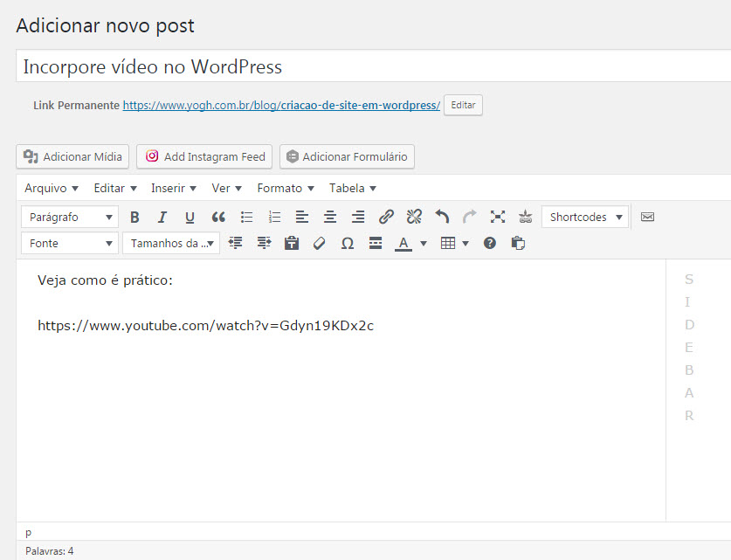The width and height of the screenshot is (731, 560).
Task: Open the permalink yogh.com.br URL
Action: [280, 105]
